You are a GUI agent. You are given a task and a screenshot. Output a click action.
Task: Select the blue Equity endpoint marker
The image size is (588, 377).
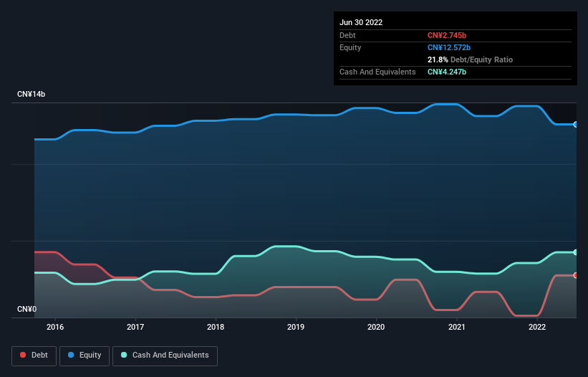point(576,125)
